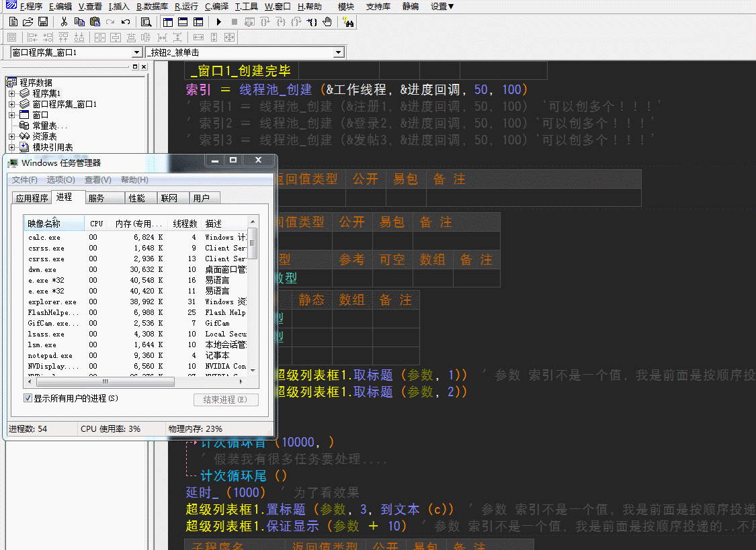756x550 pixels.
Task: Paste clipboard contents via toolbar icon
Action: pos(95,21)
